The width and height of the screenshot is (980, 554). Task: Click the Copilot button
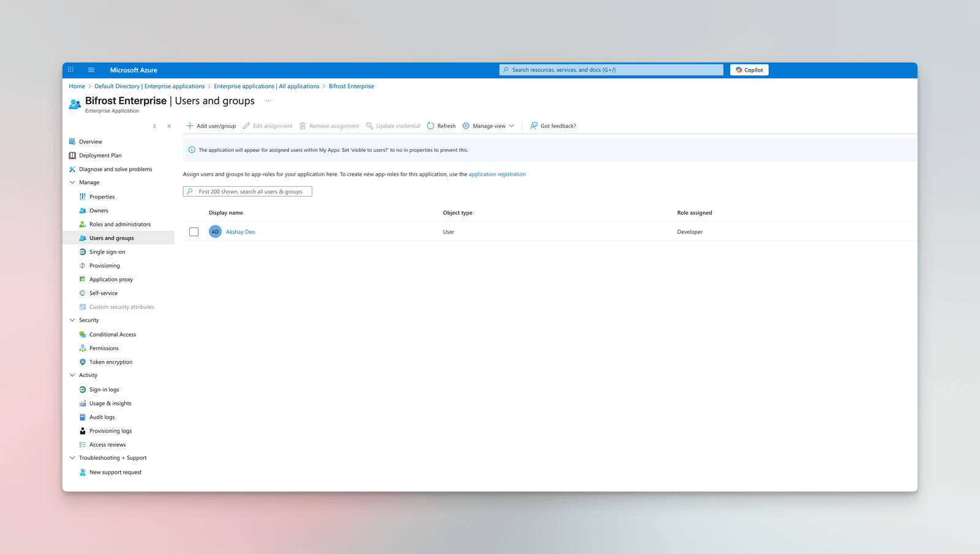click(749, 70)
